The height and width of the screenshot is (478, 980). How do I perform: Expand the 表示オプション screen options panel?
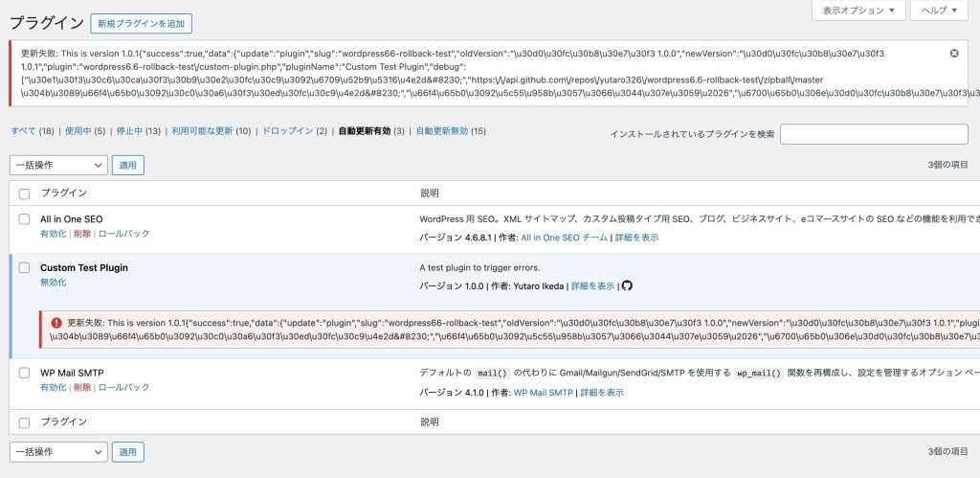[x=858, y=11]
